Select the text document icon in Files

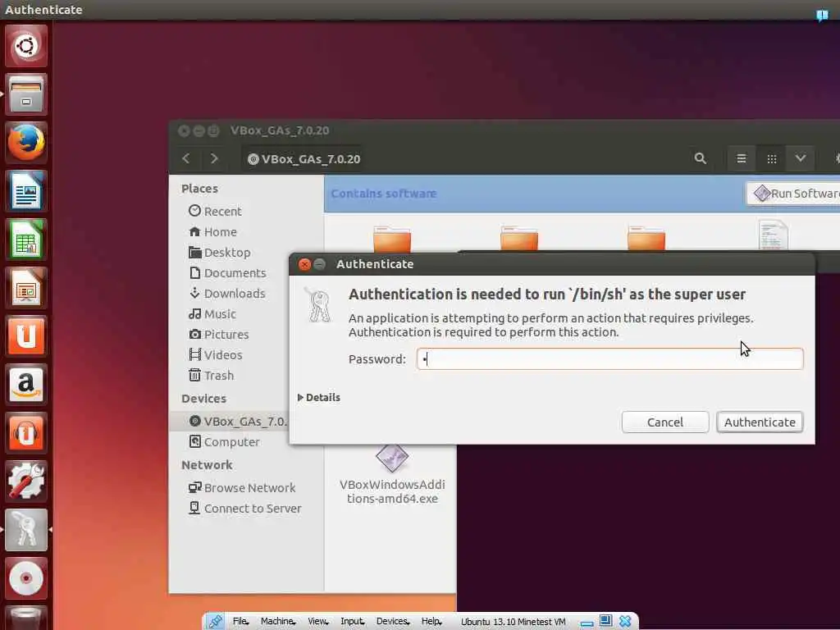click(x=773, y=235)
